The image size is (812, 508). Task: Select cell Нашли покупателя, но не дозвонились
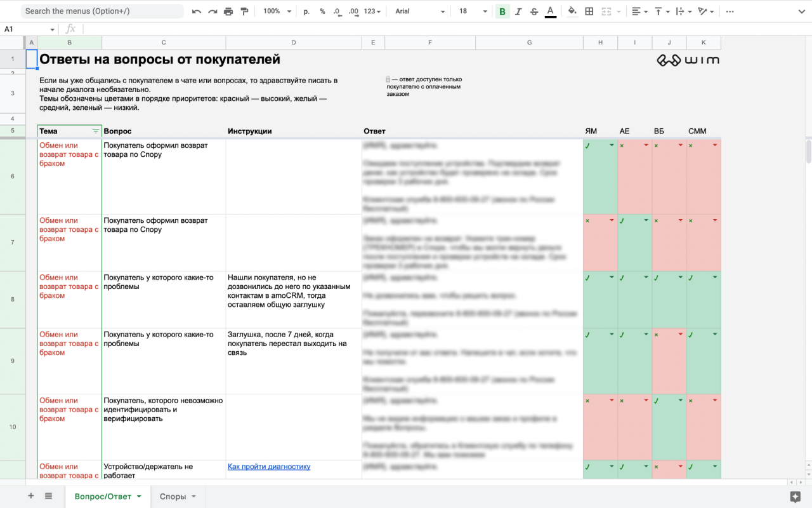294,300
